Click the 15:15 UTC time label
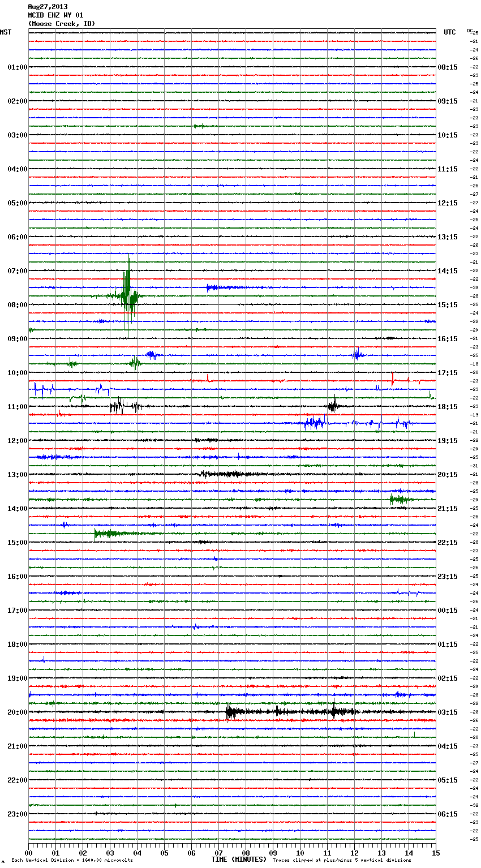This screenshot has height=868, width=481. tap(448, 304)
